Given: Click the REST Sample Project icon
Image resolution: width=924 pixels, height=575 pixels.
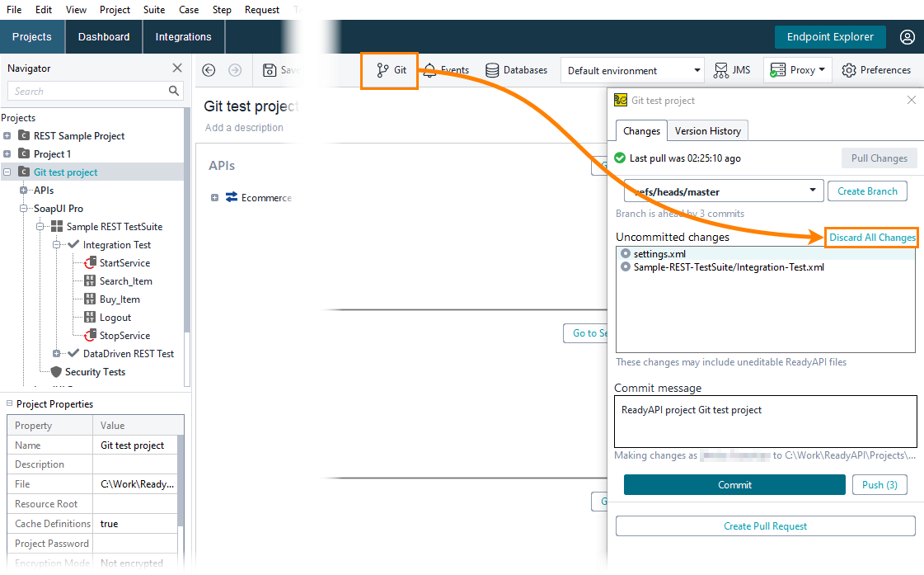Looking at the screenshot, I should pyautogui.click(x=24, y=135).
